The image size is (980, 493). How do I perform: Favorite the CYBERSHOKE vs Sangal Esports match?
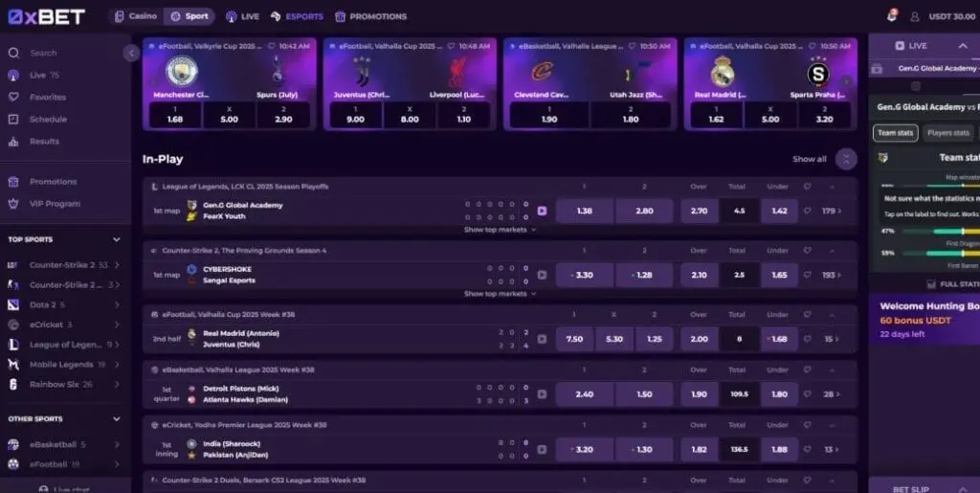coord(807,275)
